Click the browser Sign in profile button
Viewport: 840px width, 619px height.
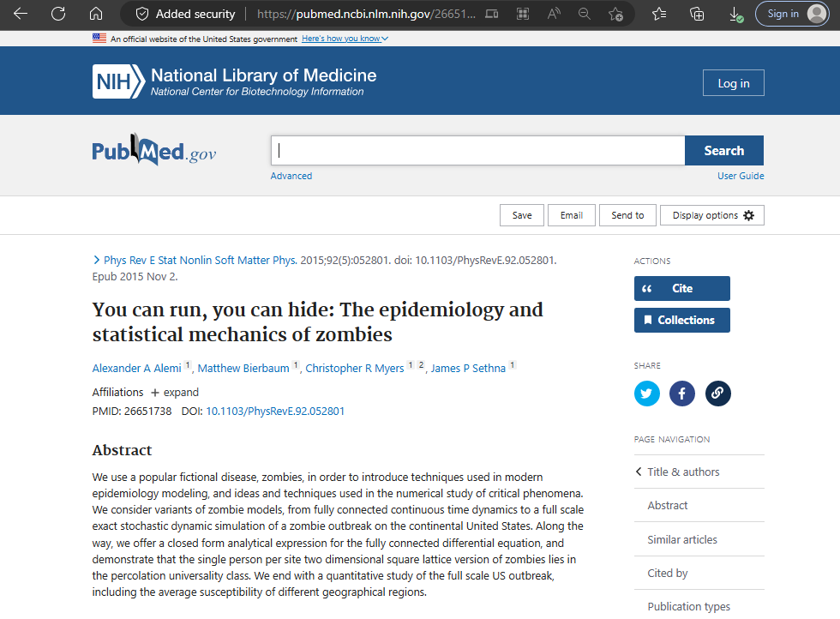[x=792, y=14]
